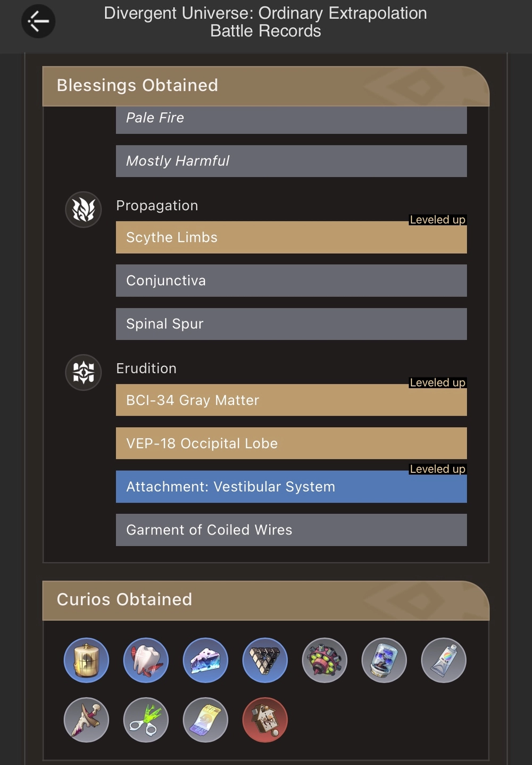The width and height of the screenshot is (532, 765).
Task: Open the dagger-mushroom curio details
Action: tap(86, 720)
